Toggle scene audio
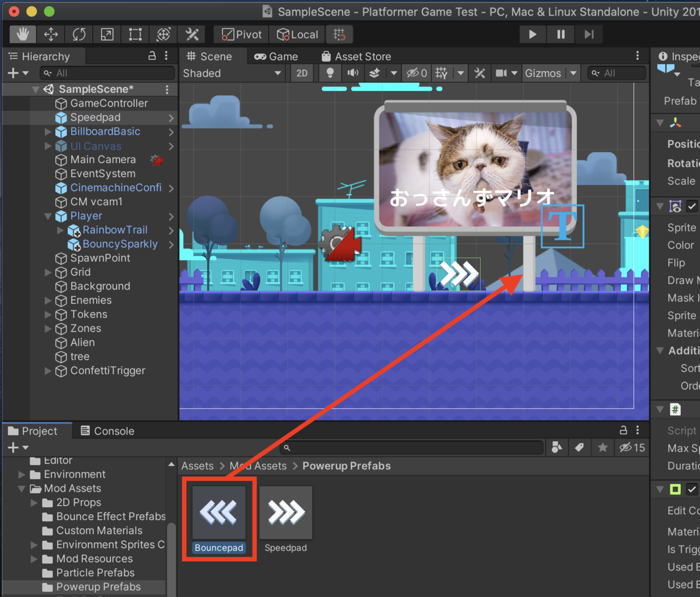Image resolution: width=700 pixels, height=597 pixels. point(353,73)
